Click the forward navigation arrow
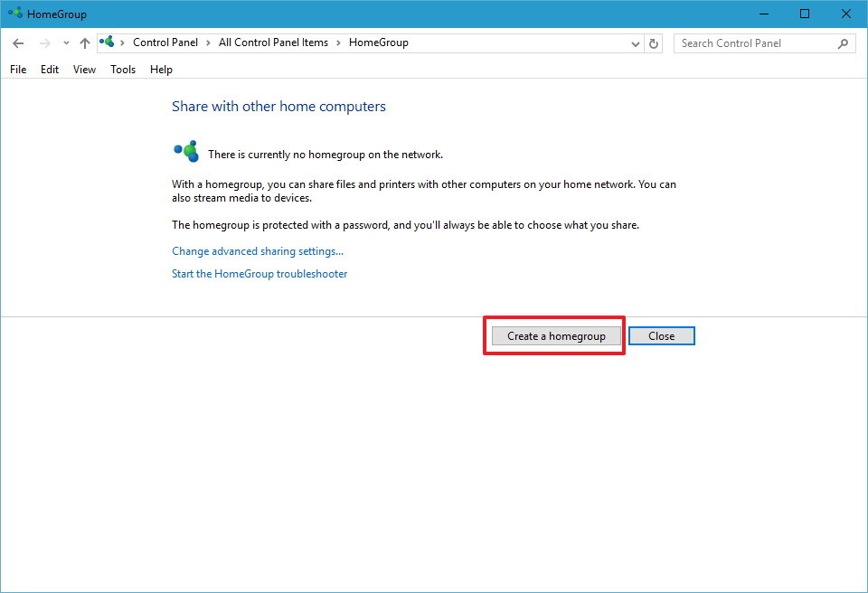This screenshot has height=593, width=868. pyautogui.click(x=44, y=42)
